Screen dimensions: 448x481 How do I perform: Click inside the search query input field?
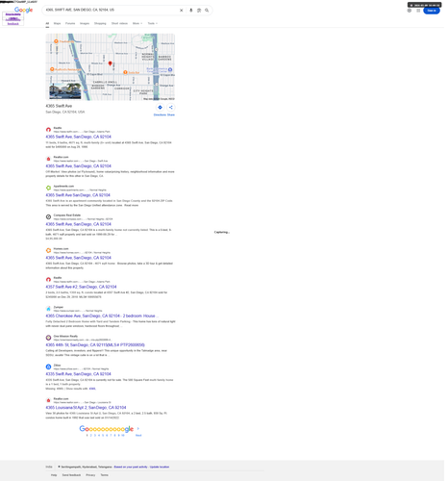[x=111, y=11]
